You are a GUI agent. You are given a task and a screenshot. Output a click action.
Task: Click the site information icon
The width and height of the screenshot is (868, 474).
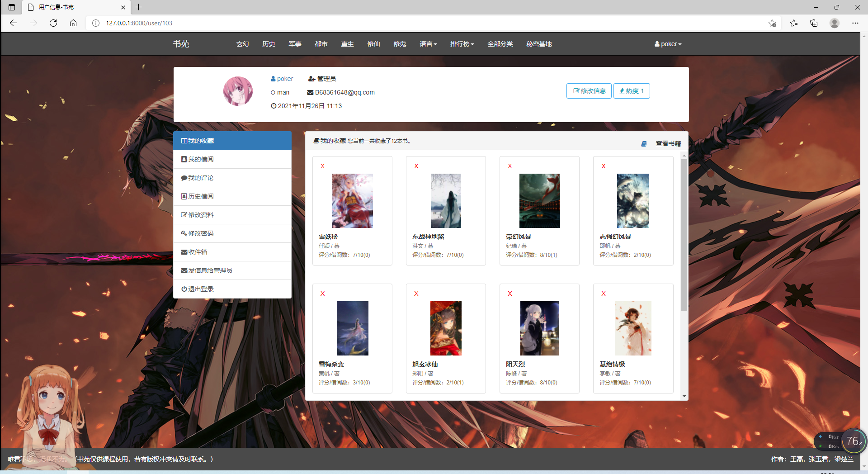click(x=96, y=23)
